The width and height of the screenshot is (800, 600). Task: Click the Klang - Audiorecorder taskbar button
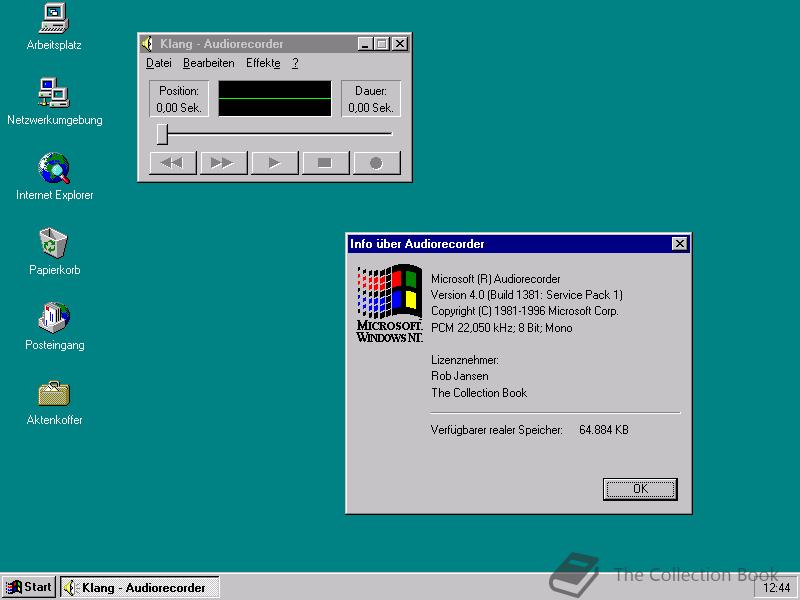tap(140, 587)
